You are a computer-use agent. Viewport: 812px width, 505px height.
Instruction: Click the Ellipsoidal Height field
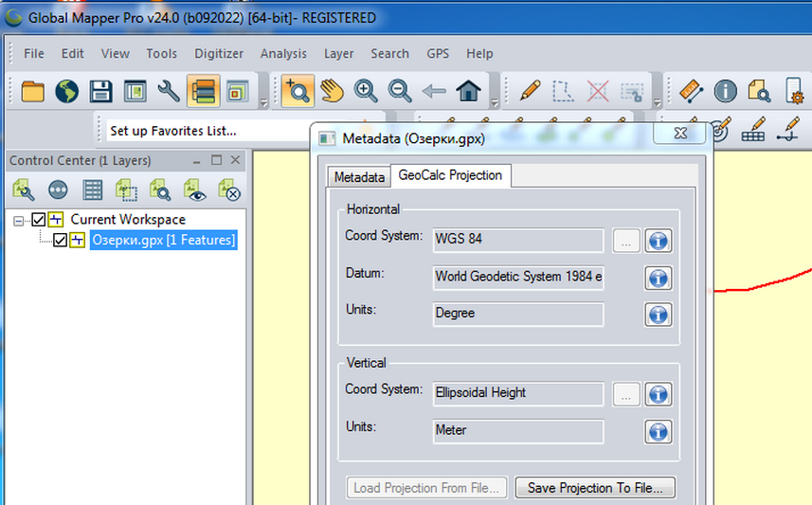click(x=518, y=393)
